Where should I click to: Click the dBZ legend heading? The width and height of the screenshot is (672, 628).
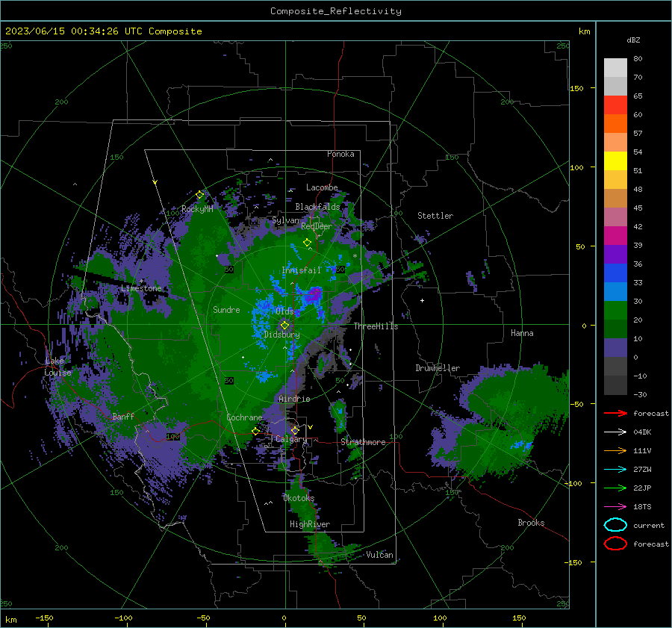(x=633, y=40)
